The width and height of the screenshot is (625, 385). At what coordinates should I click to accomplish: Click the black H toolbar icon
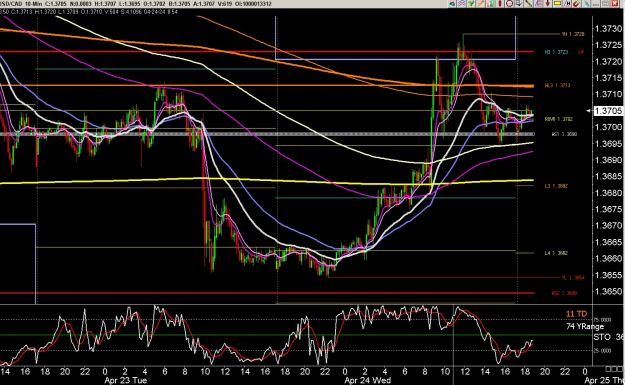pyautogui.click(x=567, y=4)
